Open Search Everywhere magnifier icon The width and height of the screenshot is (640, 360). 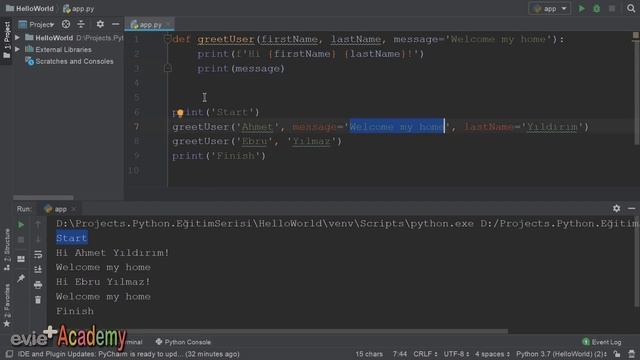pos(631,9)
